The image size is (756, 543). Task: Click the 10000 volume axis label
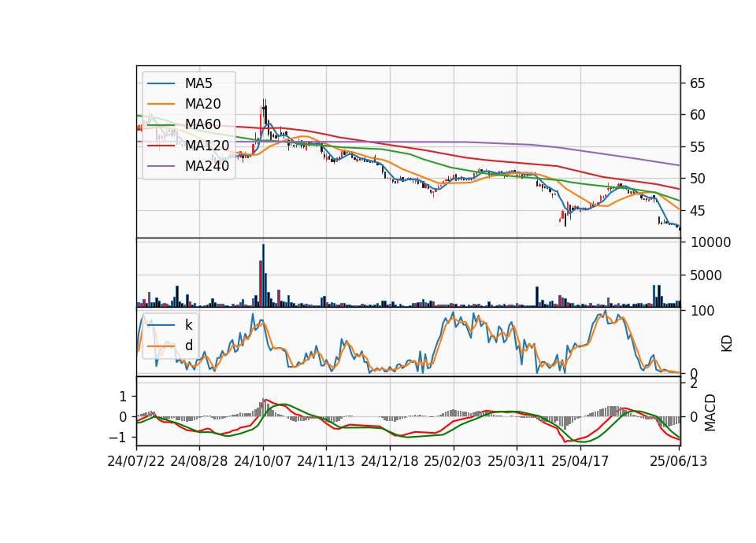pyautogui.click(x=710, y=242)
